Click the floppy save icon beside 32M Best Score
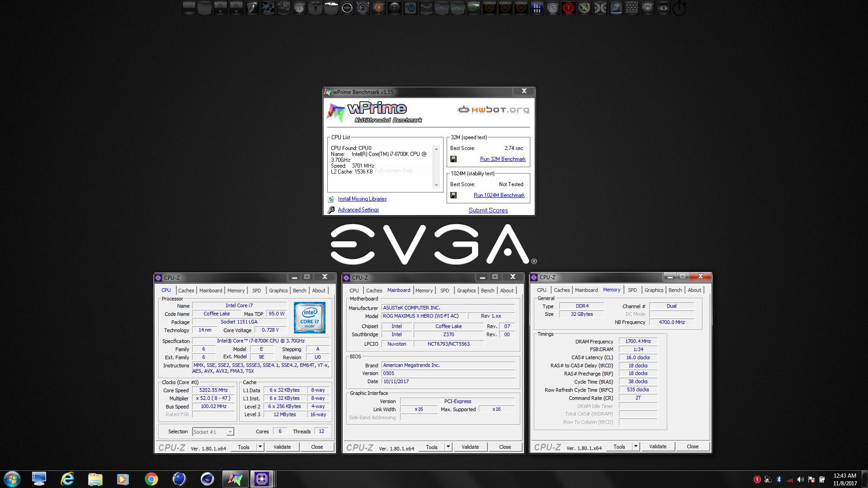Image resolution: width=868 pixels, height=488 pixels. [x=453, y=159]
